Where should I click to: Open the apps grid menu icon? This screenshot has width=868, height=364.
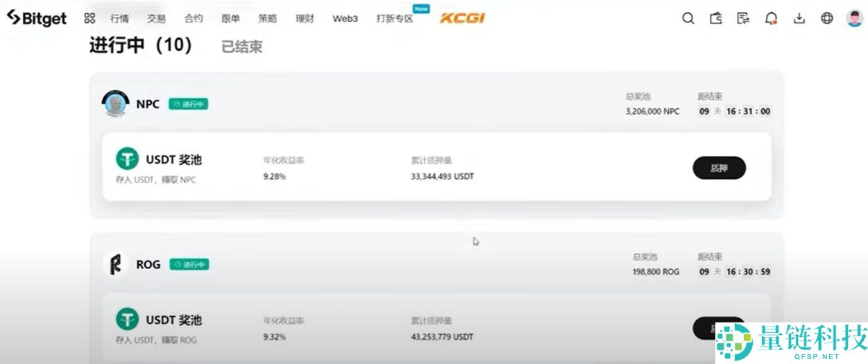click(x=90, y=19)
